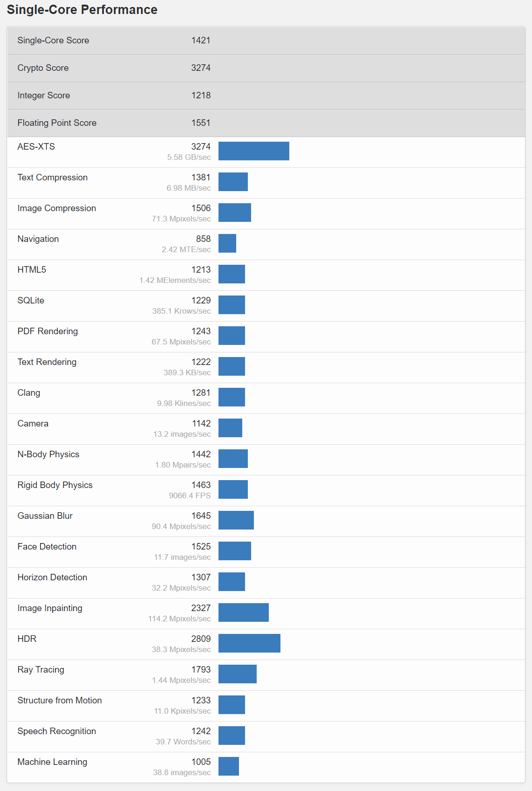Select the Ray Tracing label
Viewport: 532px width, 791px height.
coord(41,670)
